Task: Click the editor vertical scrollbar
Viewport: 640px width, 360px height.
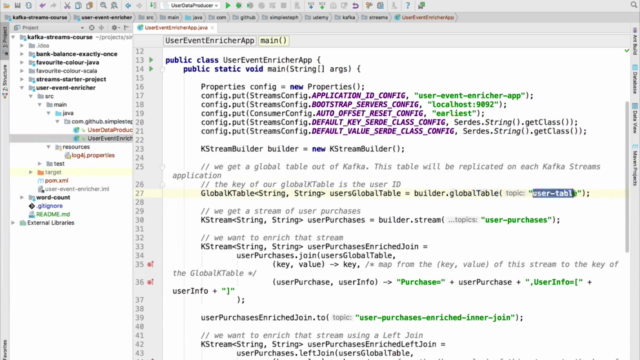Action: 627,176
